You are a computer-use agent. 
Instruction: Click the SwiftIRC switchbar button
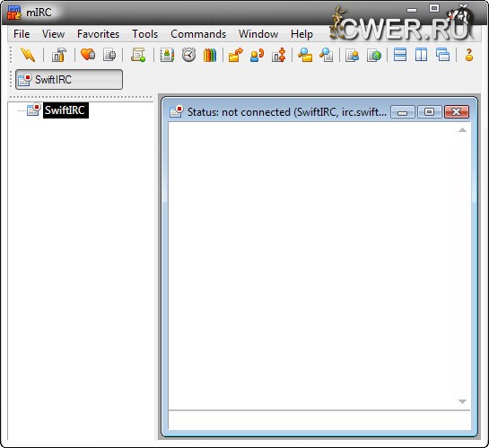(x=69, y=80)
